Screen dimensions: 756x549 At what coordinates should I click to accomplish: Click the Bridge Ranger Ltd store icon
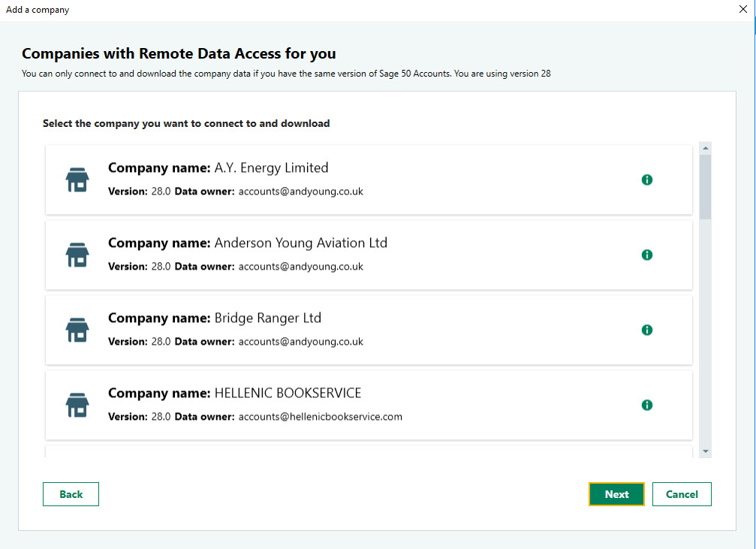(x=77, y=330)
